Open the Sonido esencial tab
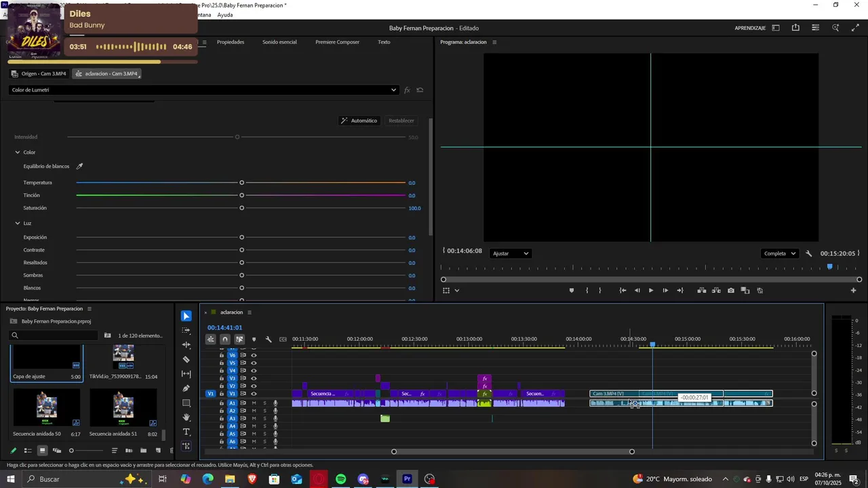The image size is (868, 488). [279, 42]
